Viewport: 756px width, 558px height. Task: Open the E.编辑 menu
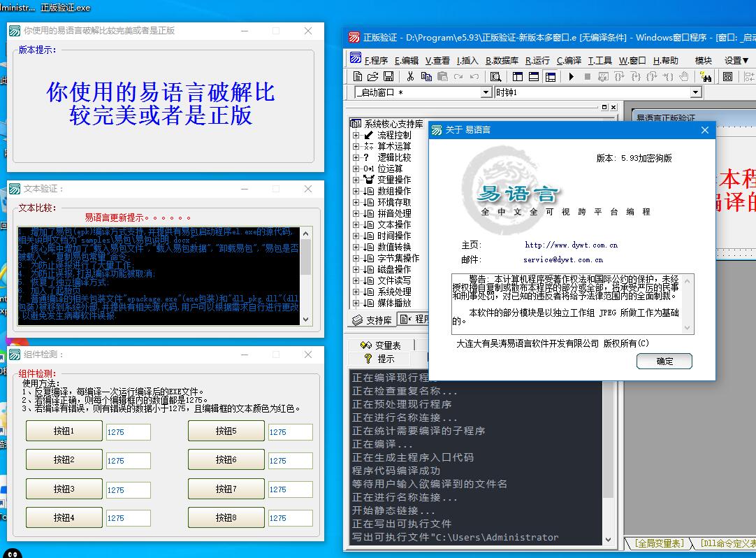click(407, 60)
